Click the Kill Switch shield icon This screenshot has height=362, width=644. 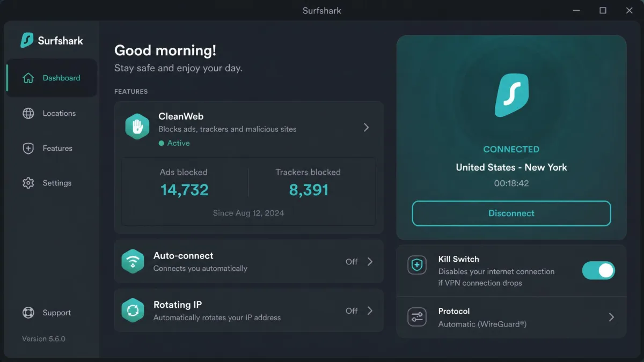417,265
